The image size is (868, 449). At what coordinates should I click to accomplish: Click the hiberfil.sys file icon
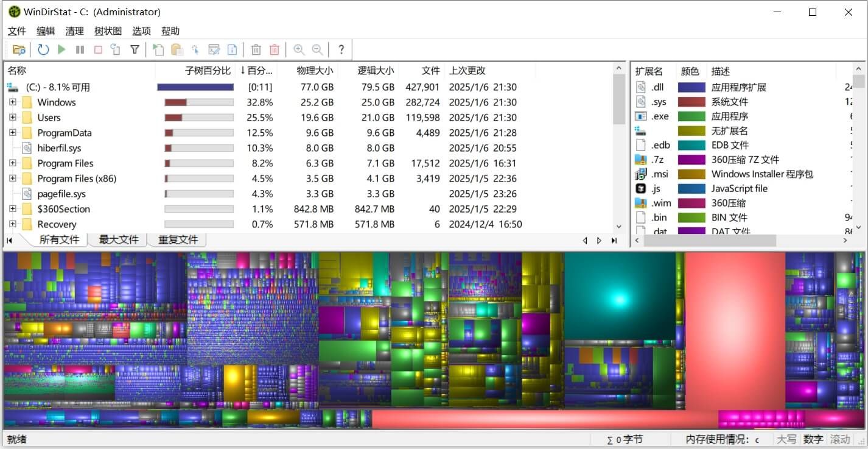[27, 148]
